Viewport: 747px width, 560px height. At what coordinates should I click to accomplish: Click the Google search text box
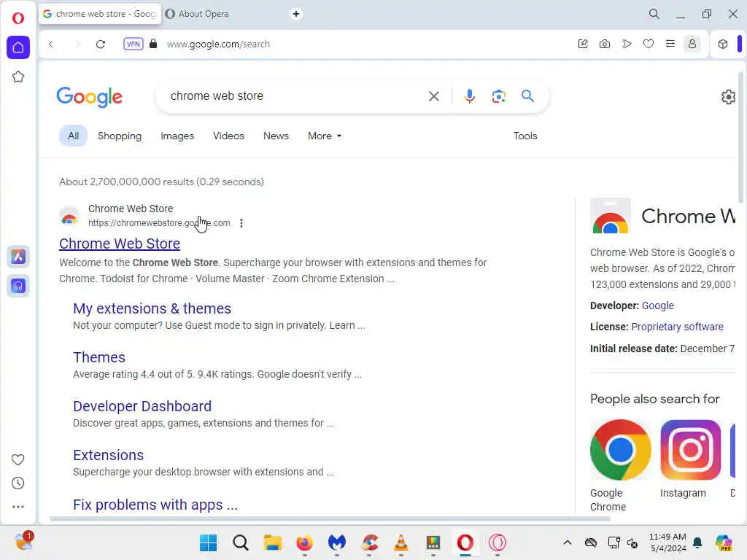295,96
